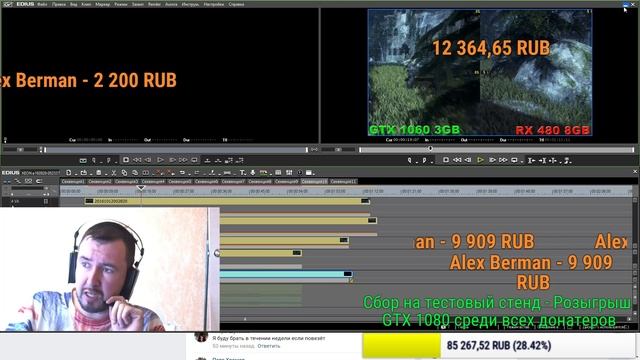Click Rewind in the Recorder monitor
This screenshot has height=360, width=640.
point(457,160)
